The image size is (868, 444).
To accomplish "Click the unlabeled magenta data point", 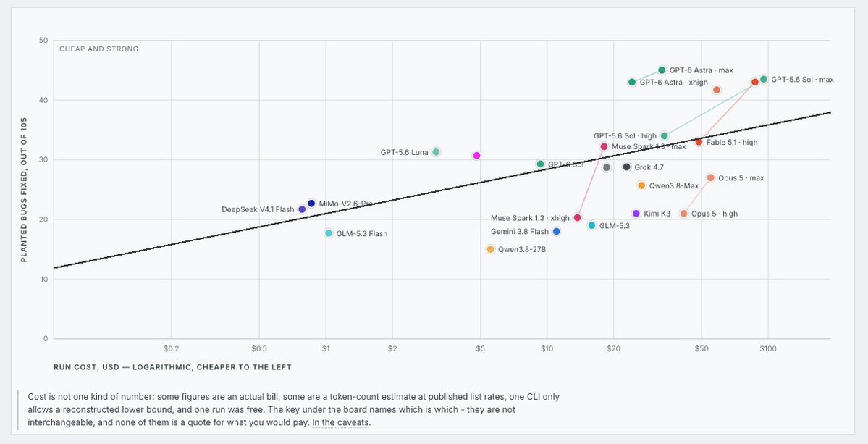I will pyautogui.click(x=476, y=156).
